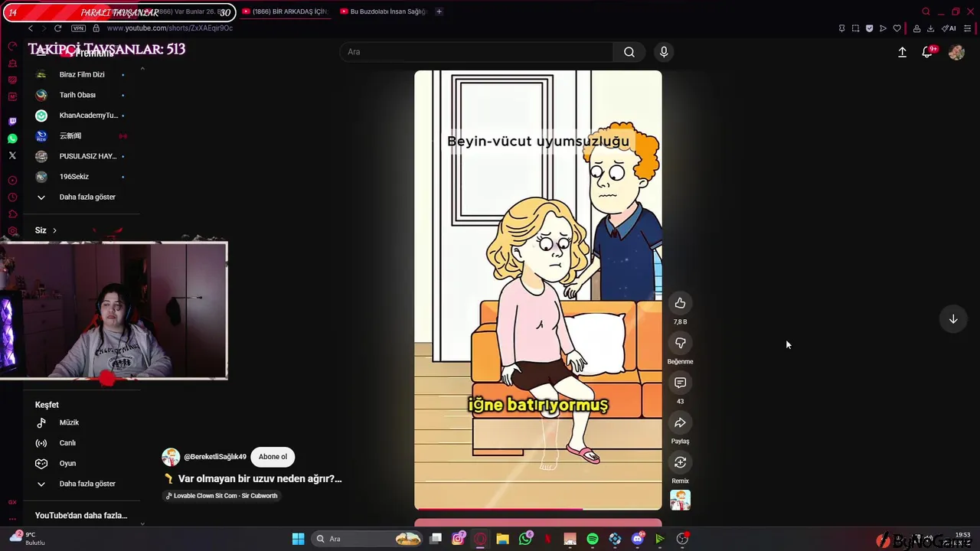Go back with the browser back arrow
Screen dimensions: 980x551
31,28
